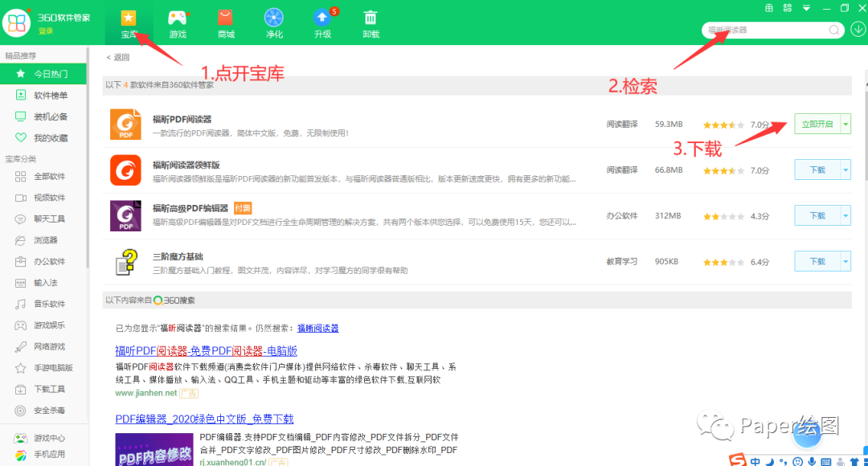Expand the dropdown next to 立即开启

pos(845,124)
